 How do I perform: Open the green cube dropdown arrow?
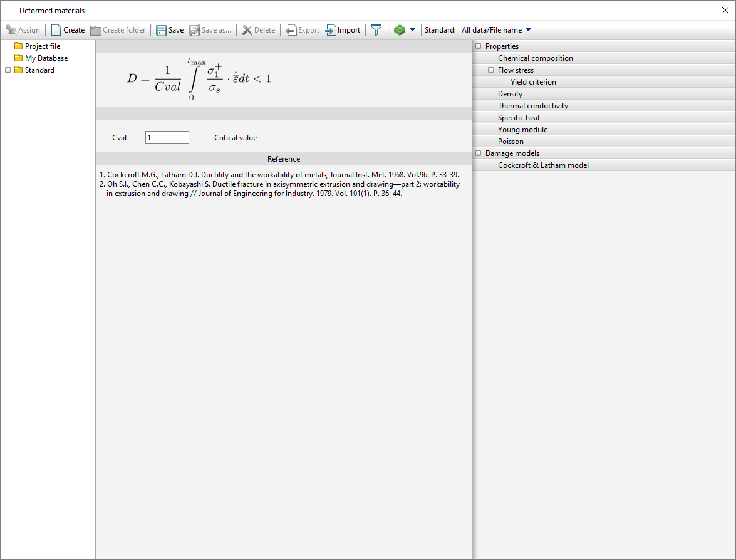(x=412, y=30)
